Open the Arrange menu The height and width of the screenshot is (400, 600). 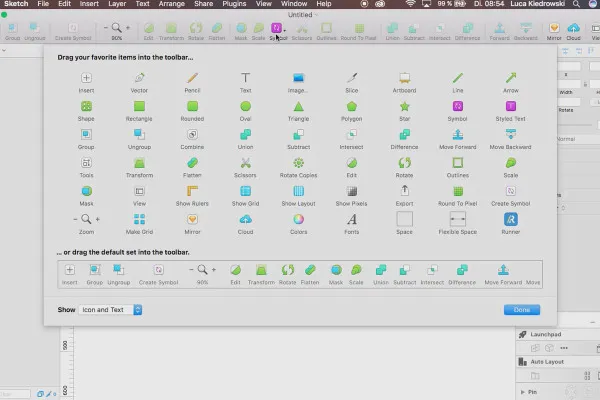(171, 4)
